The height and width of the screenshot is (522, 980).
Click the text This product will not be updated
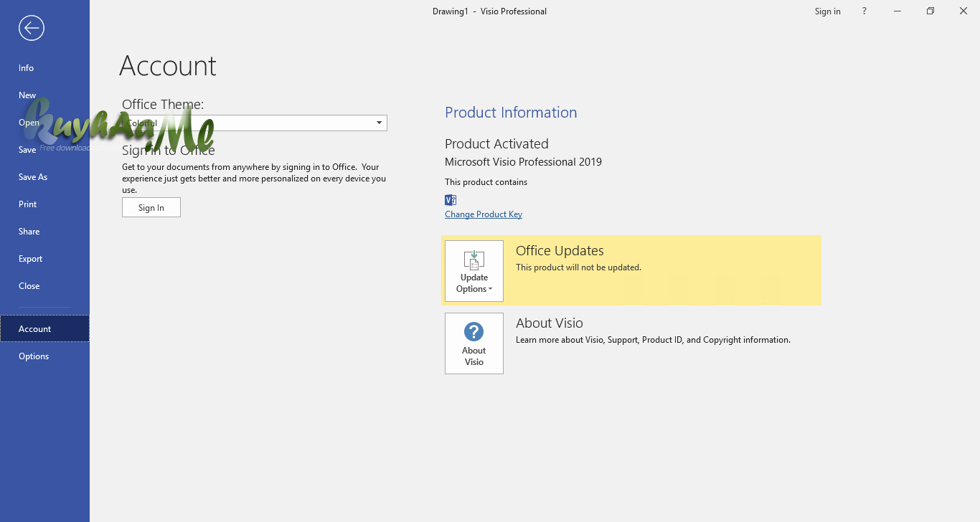tap(578, 267)
